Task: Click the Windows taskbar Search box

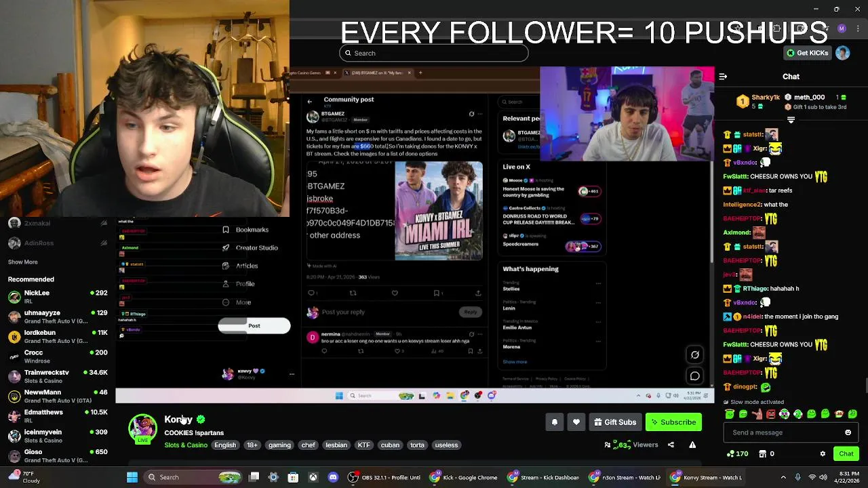Action: (194, 477)
